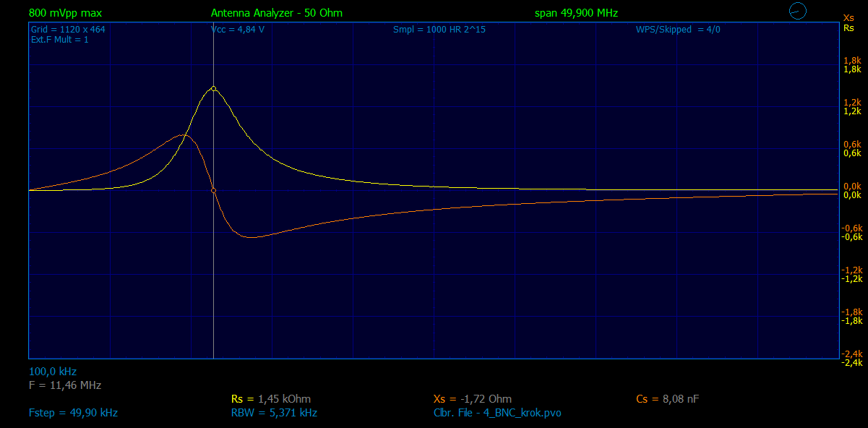Click the 'Rs = 1,45 kOhm' reading
The width and height of the screenshot is (868, 428).
pyautogui.click(x=271, y=399)
